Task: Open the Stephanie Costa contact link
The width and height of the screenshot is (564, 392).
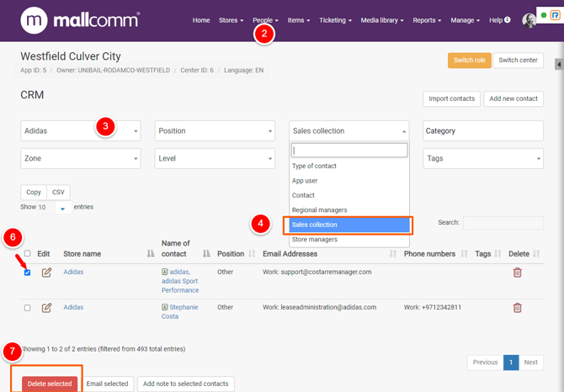Action: [x=180, y=311]
